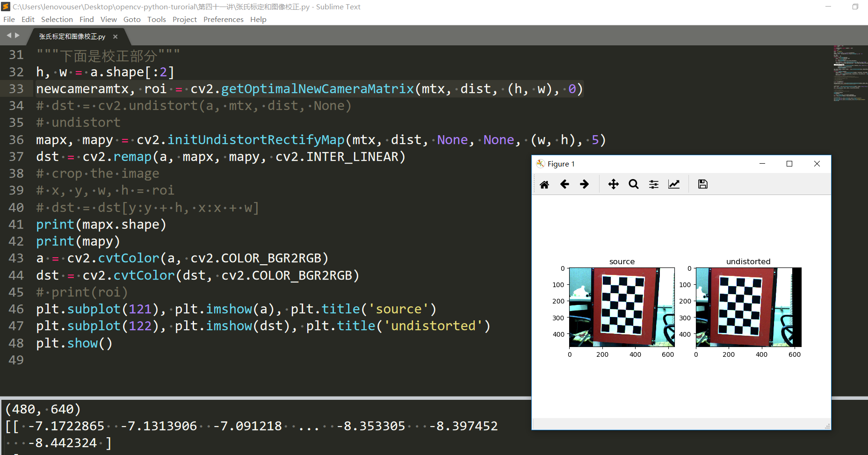
Task: Activate the Pan axes tool
Action: [614, 184]
